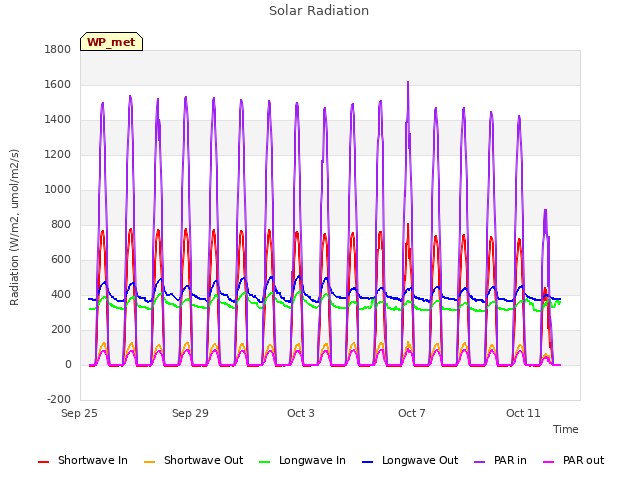Toggle the Longwave Out legend entry

[x=410, y=460]
